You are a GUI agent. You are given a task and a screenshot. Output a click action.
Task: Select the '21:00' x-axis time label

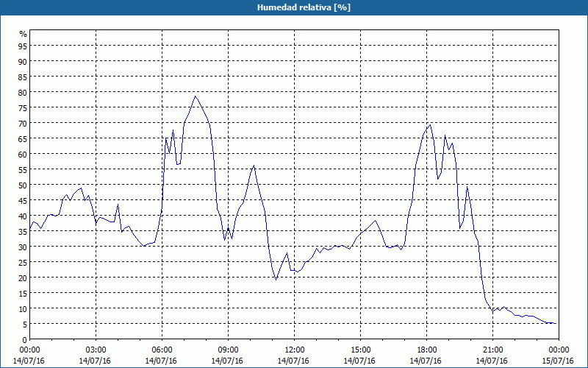pyautogui.click(x=492, y=350)
